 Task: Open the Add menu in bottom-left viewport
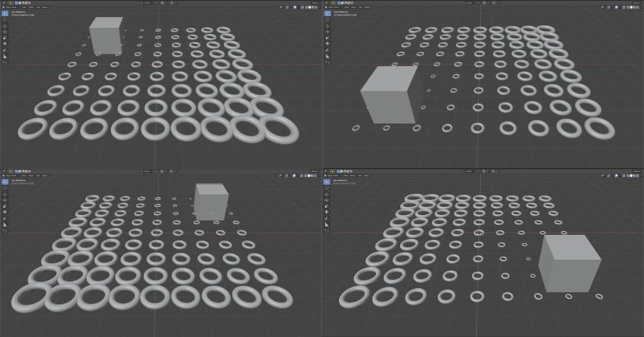(38, 175)
